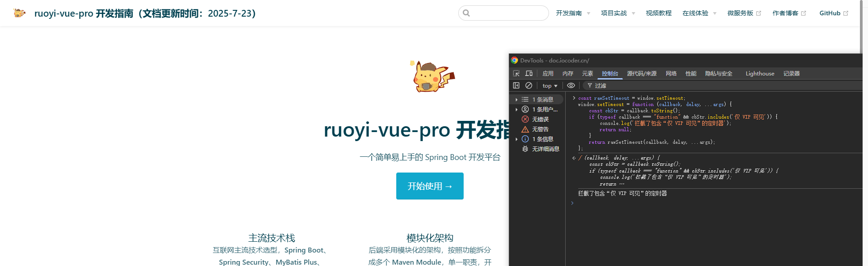Open the 开发指南 nav dropdown

pyautogui.click(x=572, y=13)
